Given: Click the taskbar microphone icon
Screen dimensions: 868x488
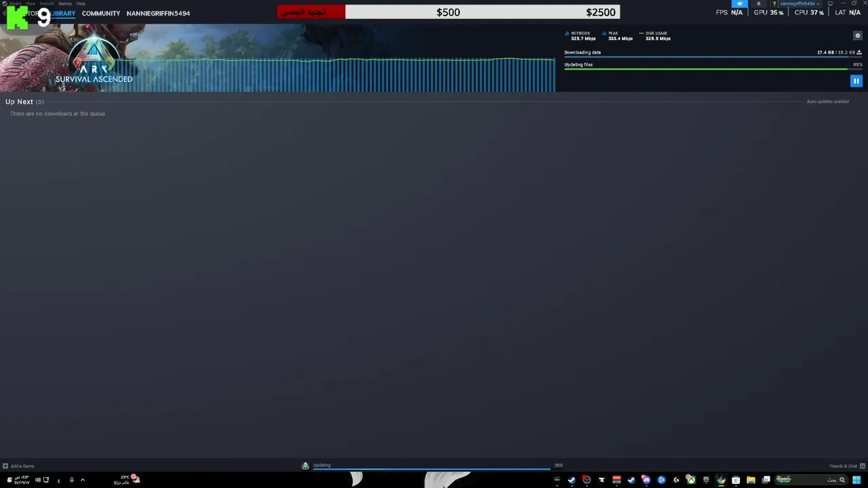Looking at the screenshot, I should point(72,480).
